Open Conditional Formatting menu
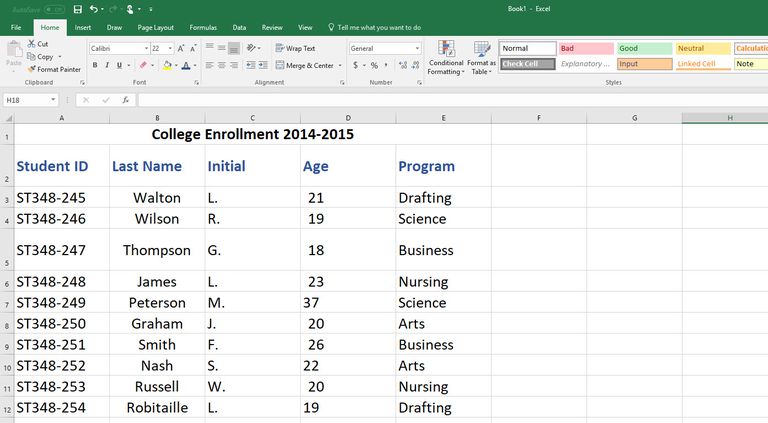Image resolution: width=768 pixels, height=423 pixels. [446, 59]
